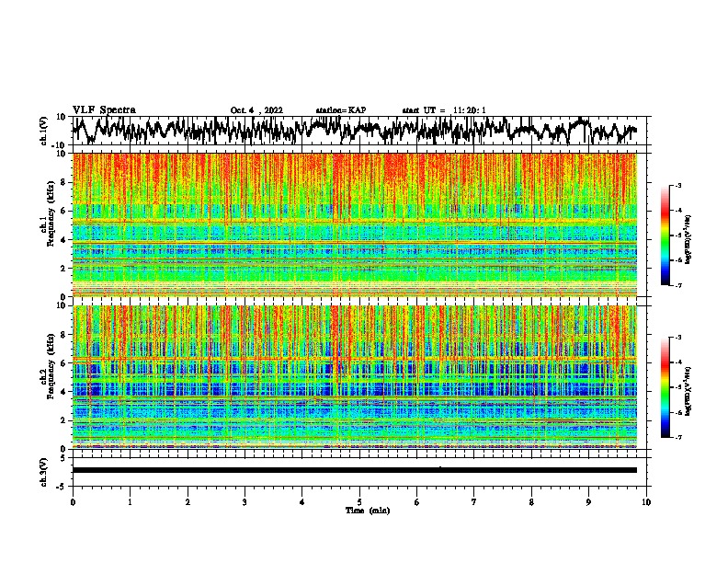Click the ch.1 spectrogram panel
The height and width of the screenshot is (563, 728).
tap(355, 224)
